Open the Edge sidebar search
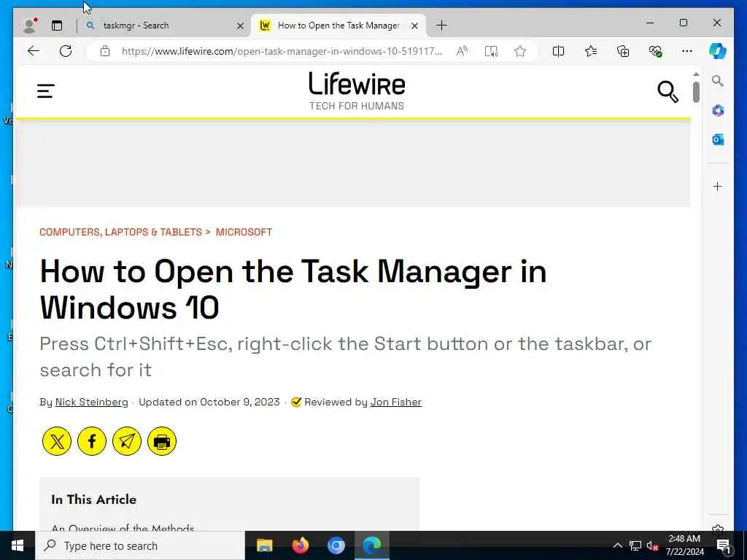The width and height of the screenshot is (747, 560). click(x=718, y=81)
